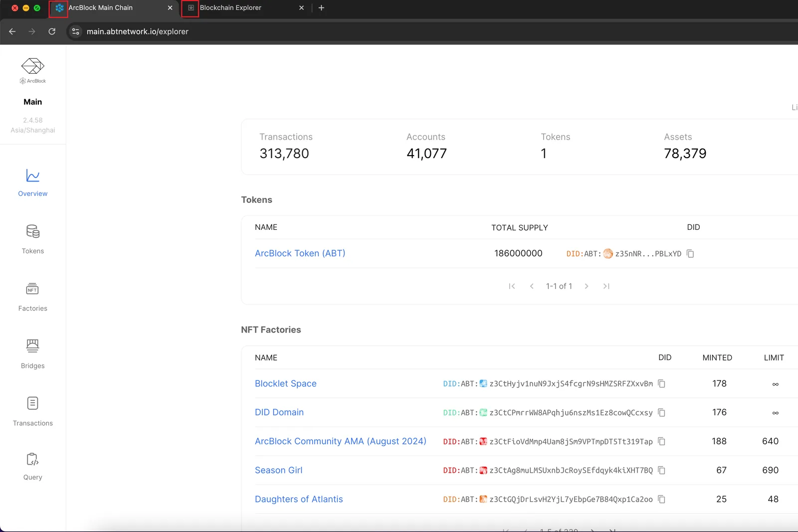
Task: Click the Blocklet Space DID address text
Action: tap(571, 384)
